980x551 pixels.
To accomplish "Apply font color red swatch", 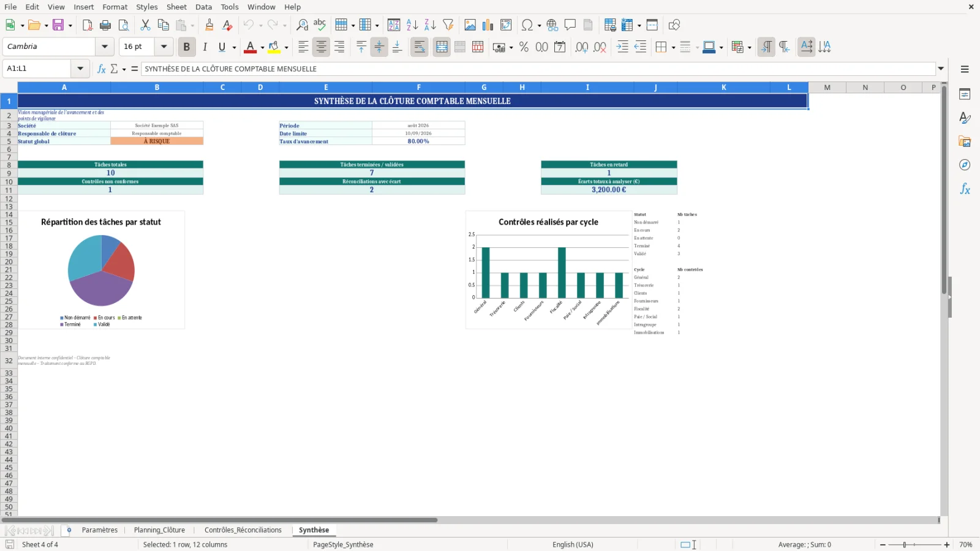I will click(251, 47).
